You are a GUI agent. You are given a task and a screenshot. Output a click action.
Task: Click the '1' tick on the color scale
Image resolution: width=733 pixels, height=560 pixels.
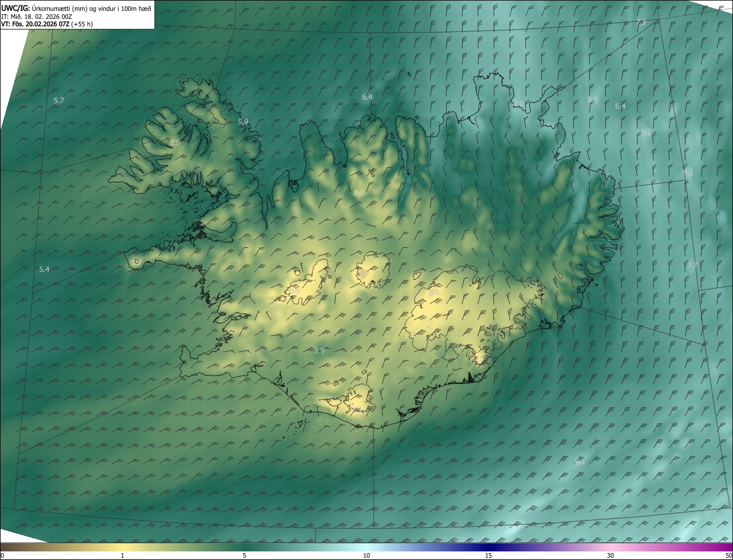123,555
